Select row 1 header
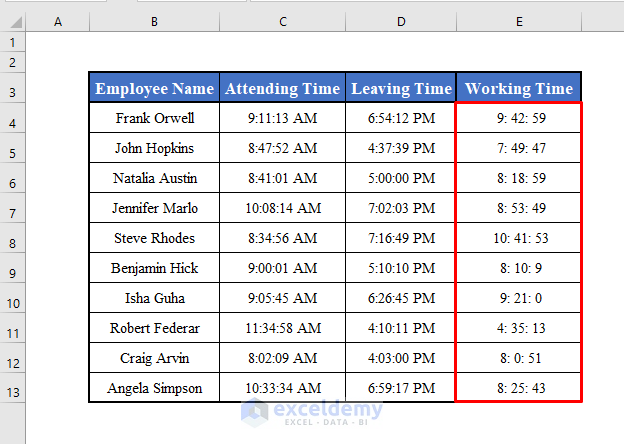Image resolution: width=624 pixels, height=444 pixels. click(x=13, y=42)
